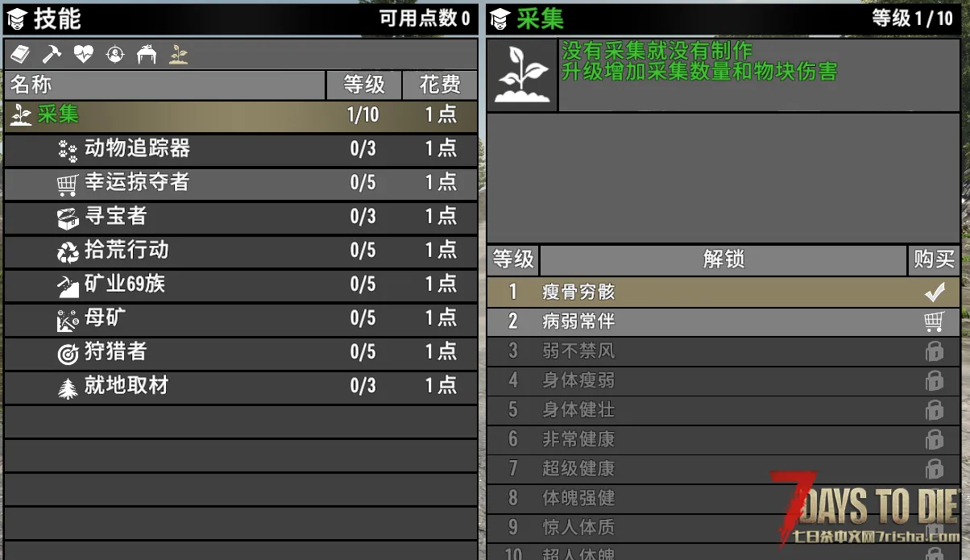Choose the 幸运掠夺者 perk row
The image size is (970, 560).
pos(240,183)
